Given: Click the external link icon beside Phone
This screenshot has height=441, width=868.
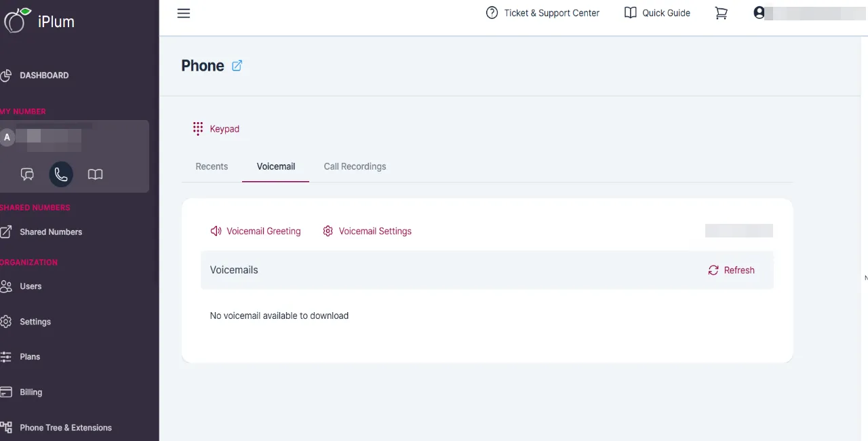Looking at the screenshot, I should point(237,66).
